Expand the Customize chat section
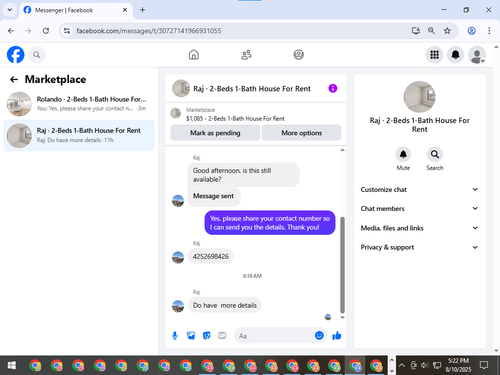The height and width of the screenshot is (375, 500). (x=419, y=189)
